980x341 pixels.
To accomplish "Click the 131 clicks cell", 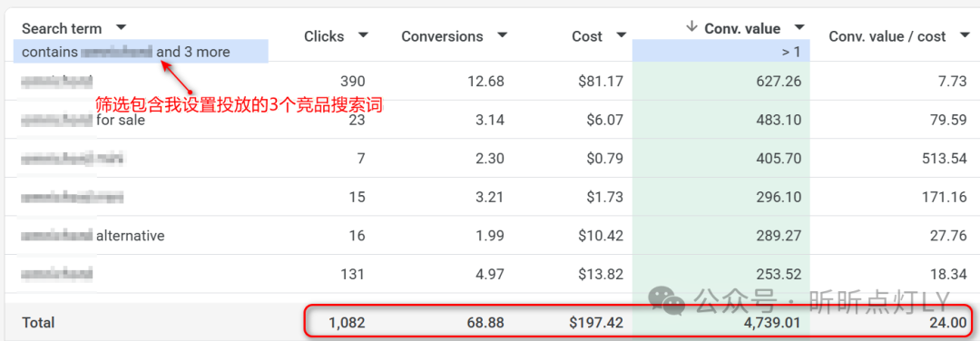I will [353, 274].
